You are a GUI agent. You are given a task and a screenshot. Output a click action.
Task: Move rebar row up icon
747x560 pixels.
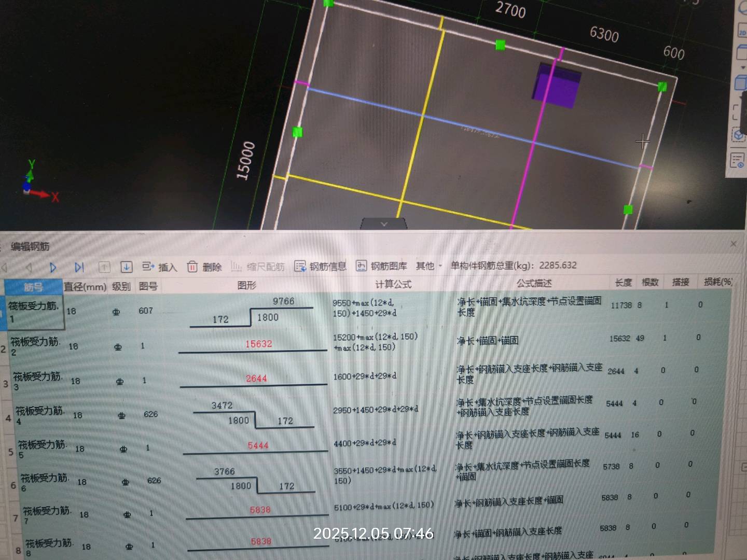pyautogui.click(x=104, y=267)
